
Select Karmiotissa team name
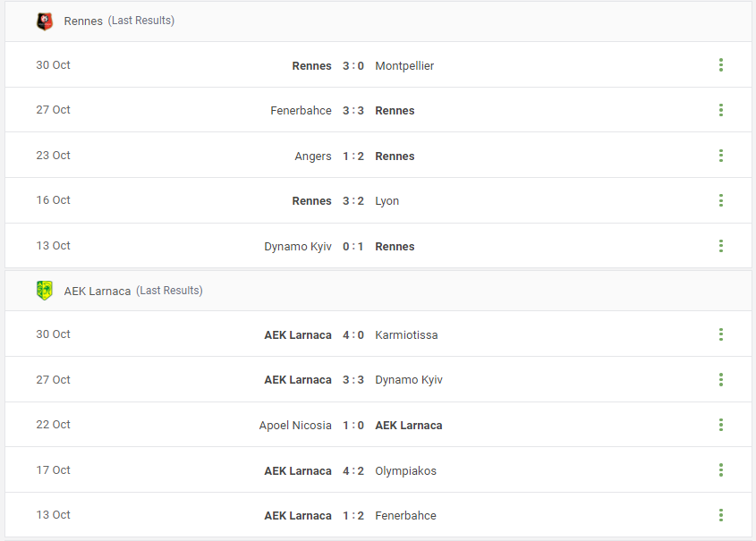click(406, 335)
